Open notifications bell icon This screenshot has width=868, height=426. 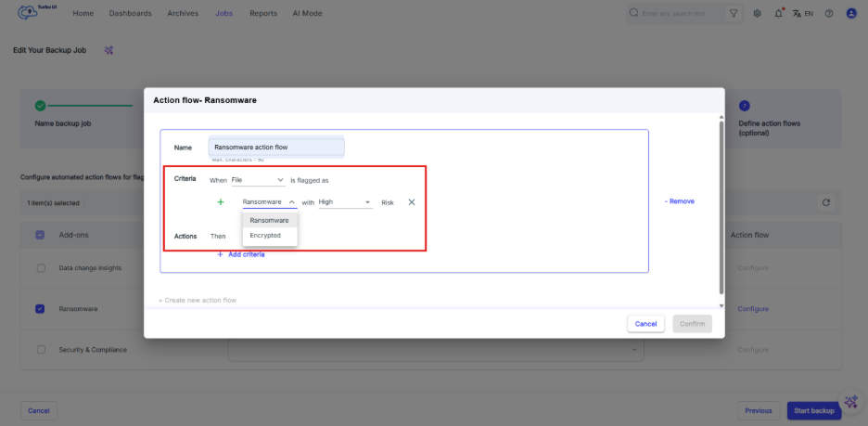tap(778, 14)
